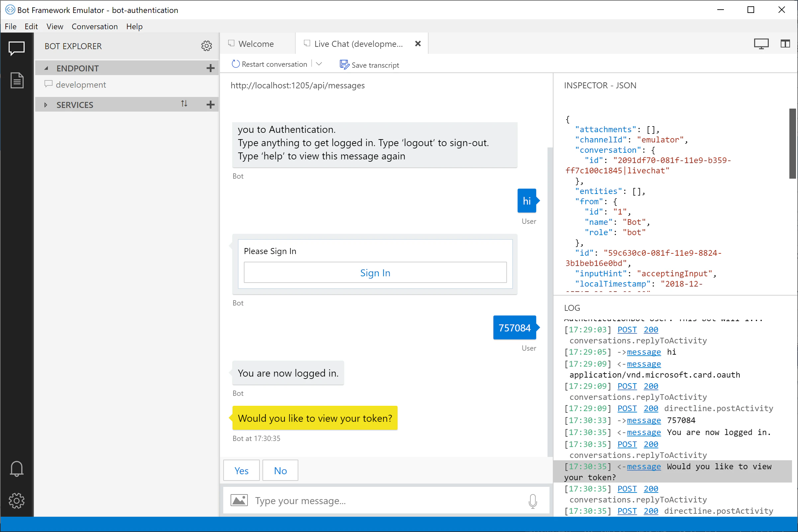Open the notifications bell icon
This screenshot has height=532, width=798.
tap(16, 469)
